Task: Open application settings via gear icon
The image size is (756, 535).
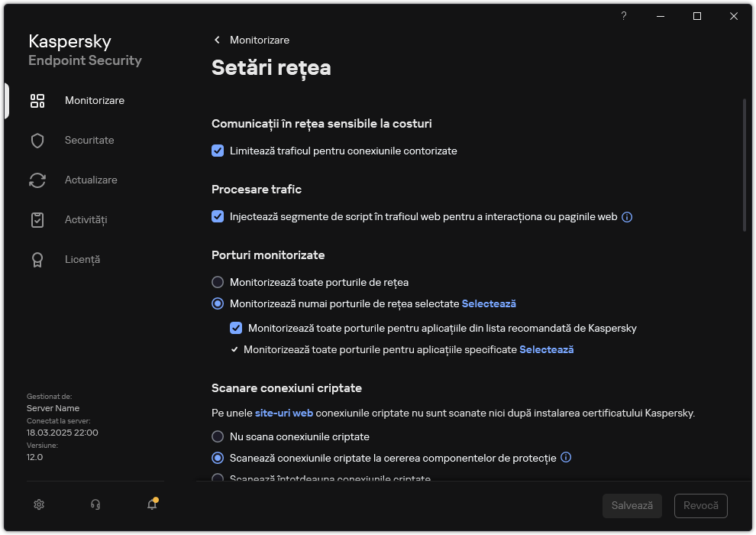Action: (x=38, y=504)
